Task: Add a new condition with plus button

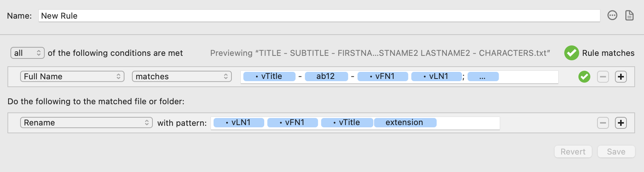Action: 621,77
